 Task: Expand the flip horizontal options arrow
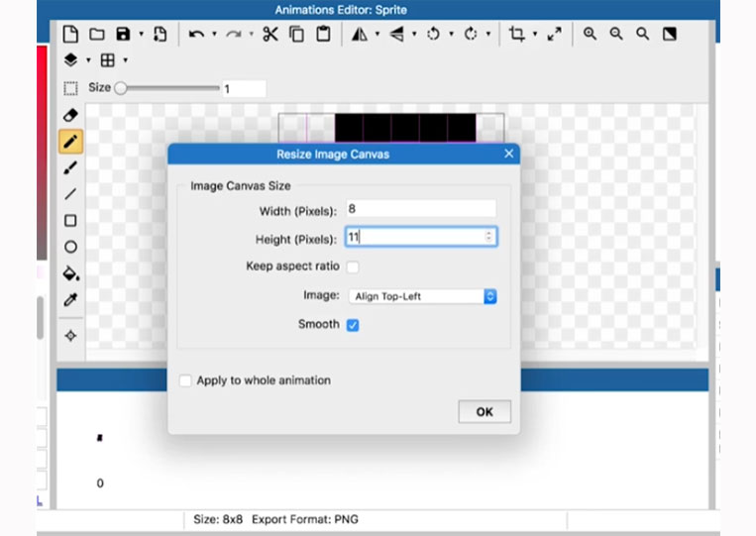coord(378,35)
